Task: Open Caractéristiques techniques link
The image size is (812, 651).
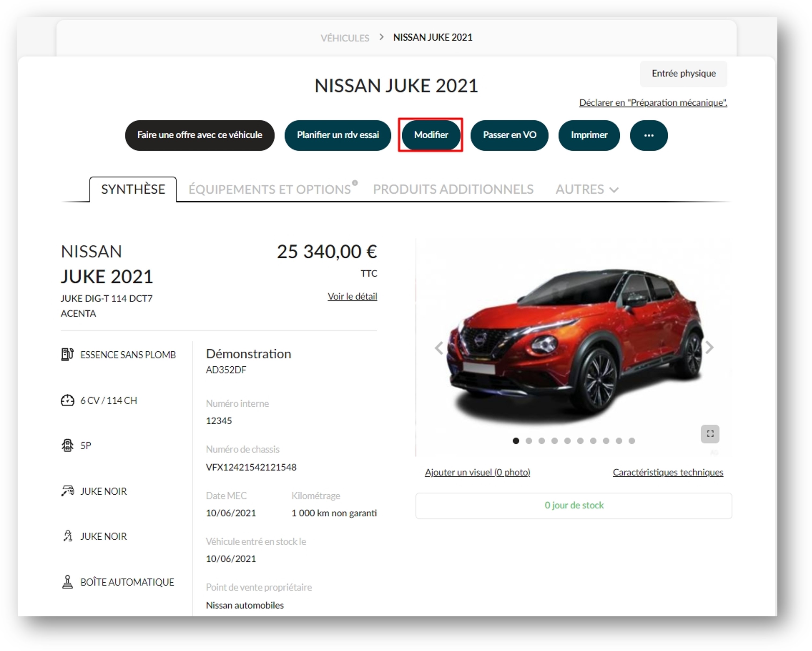Action: pos(668,472)
